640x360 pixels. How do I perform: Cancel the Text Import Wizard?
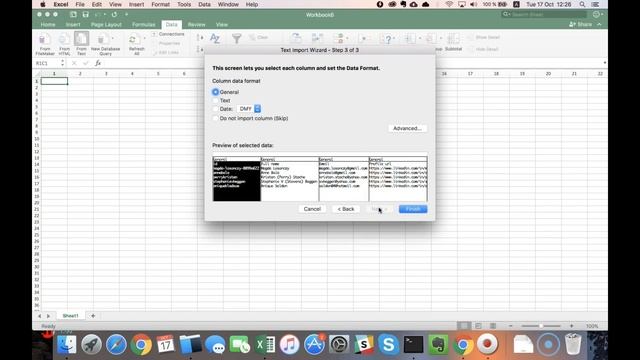(x=312, y=209)
